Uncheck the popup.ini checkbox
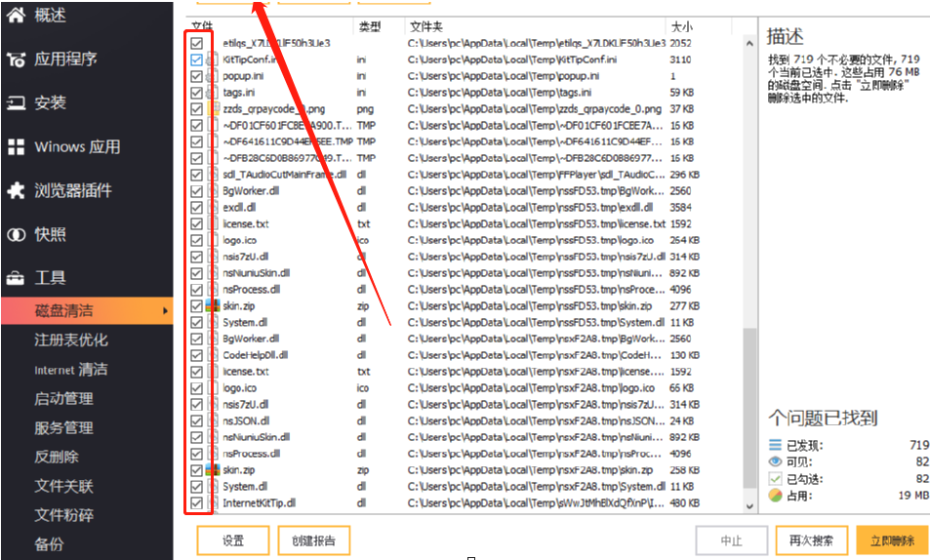 (196, 76)
